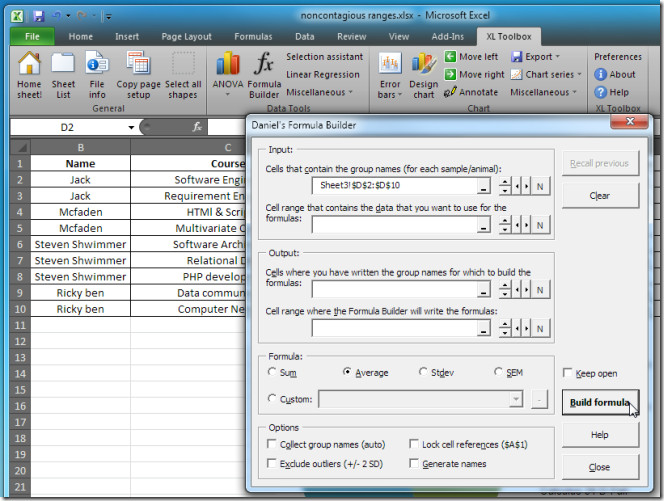Choose Select all shapes
Viewport: 664px width, 501px height.
coord(183,75)
